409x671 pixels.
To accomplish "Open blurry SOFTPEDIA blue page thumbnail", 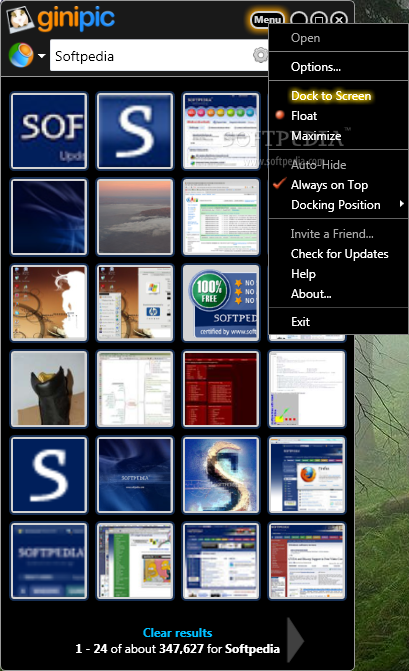I will tap(49, 561).
